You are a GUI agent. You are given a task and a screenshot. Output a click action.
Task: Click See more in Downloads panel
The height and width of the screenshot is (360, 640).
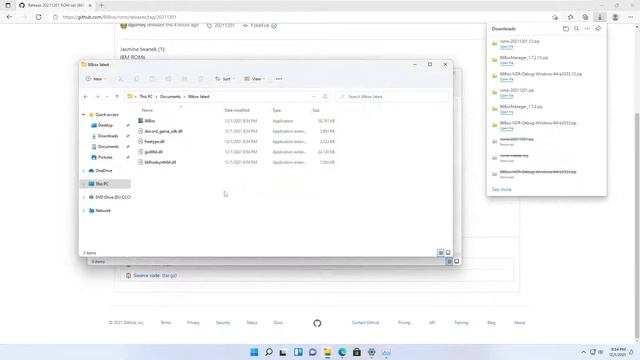(502, 189)
